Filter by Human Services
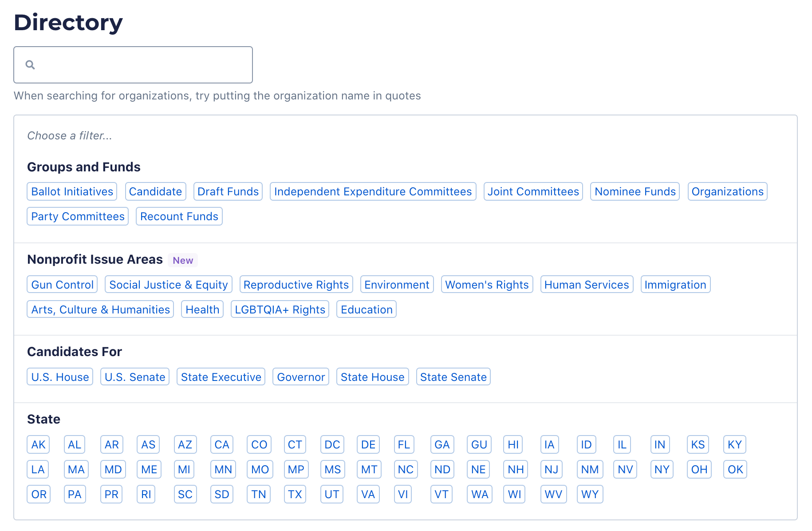The width and height of the screenshot is (812, 531). (x=587, y=285)
